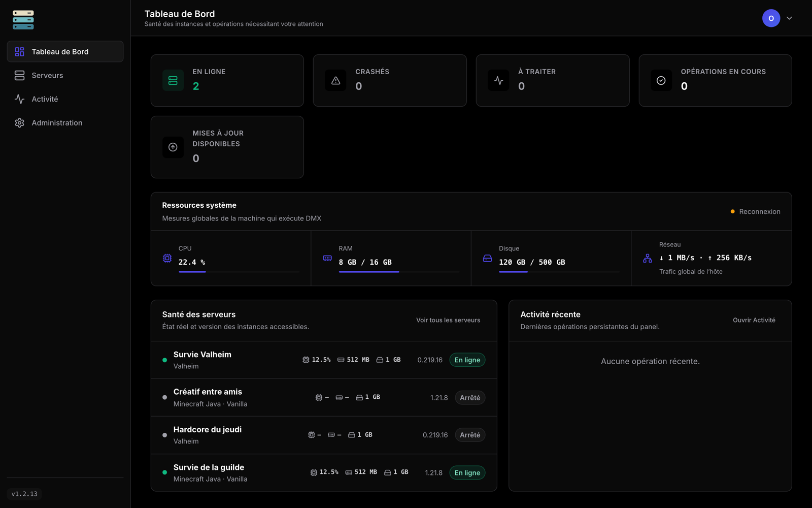Image resolution: width=812 pixels, height=508 pixels.
Task: Click the 120 GB / 500 GB disk value
Action: [532, 262]
